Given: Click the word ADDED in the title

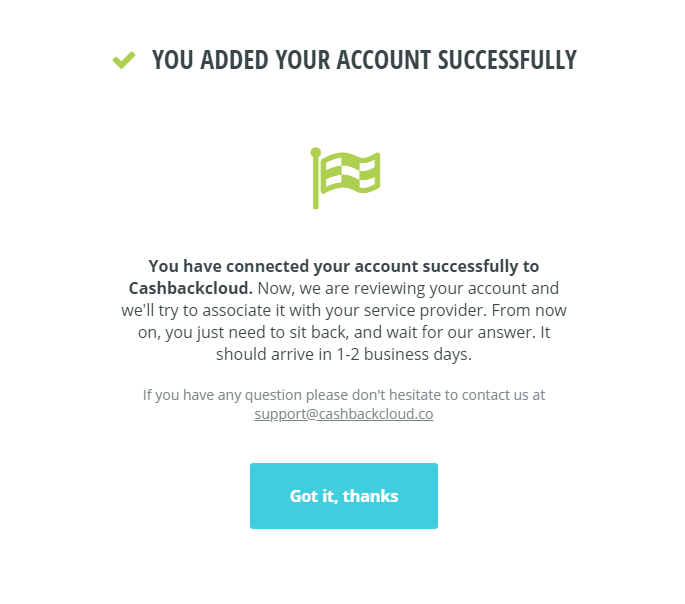Looking at the screenshot, I should pyautogui.click(x=234, y=60).
